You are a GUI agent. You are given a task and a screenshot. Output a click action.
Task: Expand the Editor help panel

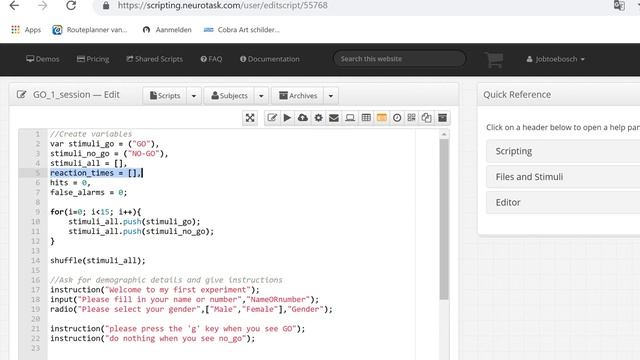click(x=563, y=202)
